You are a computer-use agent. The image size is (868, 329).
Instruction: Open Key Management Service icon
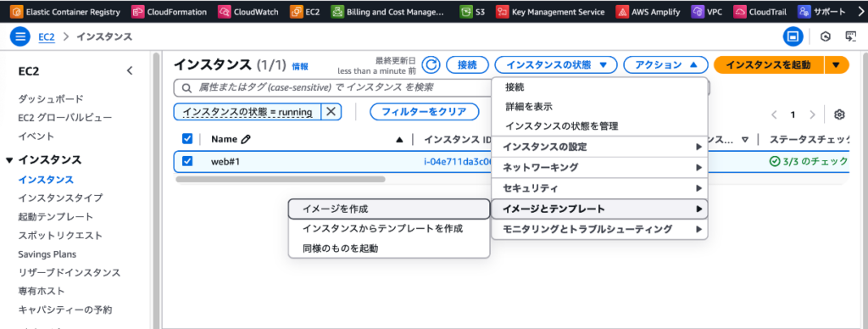coord(502,11)
